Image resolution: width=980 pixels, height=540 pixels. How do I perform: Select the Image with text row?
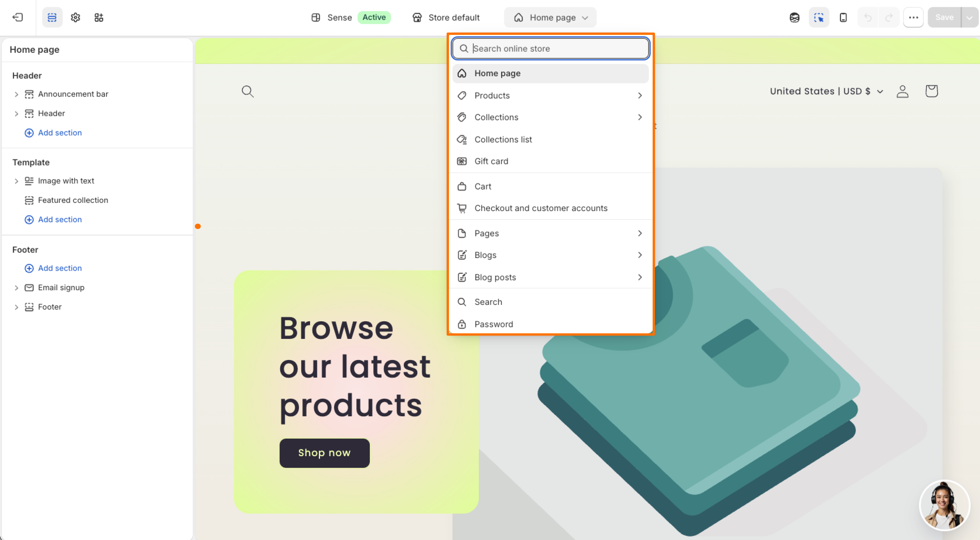98,181
